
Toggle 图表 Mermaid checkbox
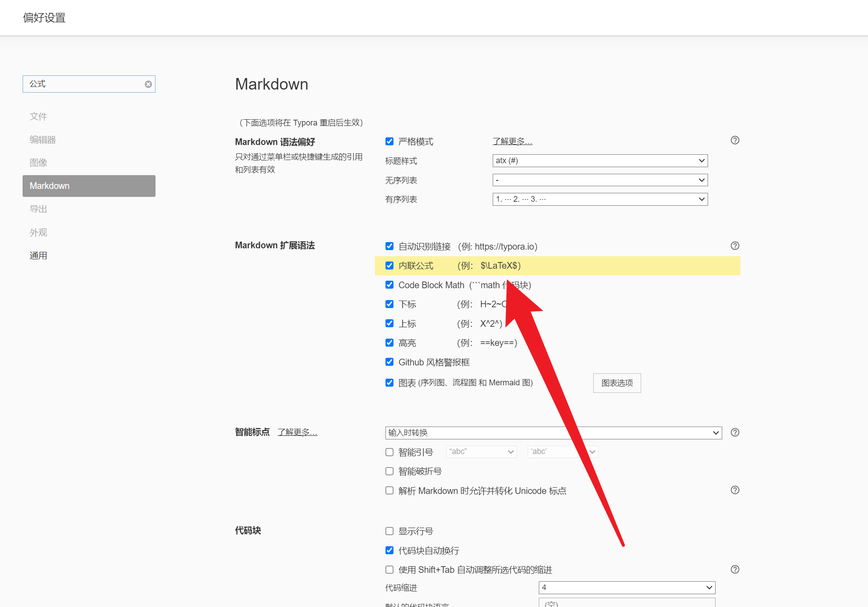click(389, 383)
